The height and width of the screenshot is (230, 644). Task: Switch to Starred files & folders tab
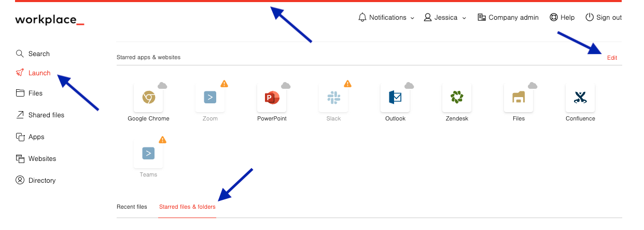[187, 207]
